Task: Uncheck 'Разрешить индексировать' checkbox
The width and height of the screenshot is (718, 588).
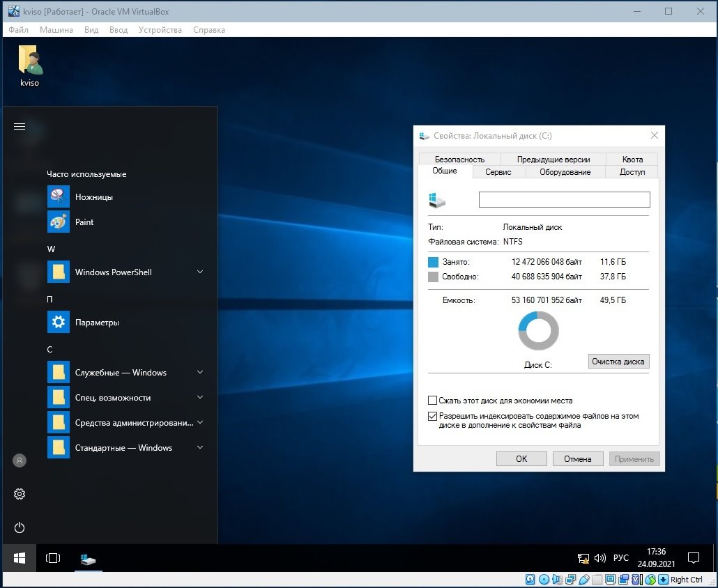Action: (x=433, y=416)
